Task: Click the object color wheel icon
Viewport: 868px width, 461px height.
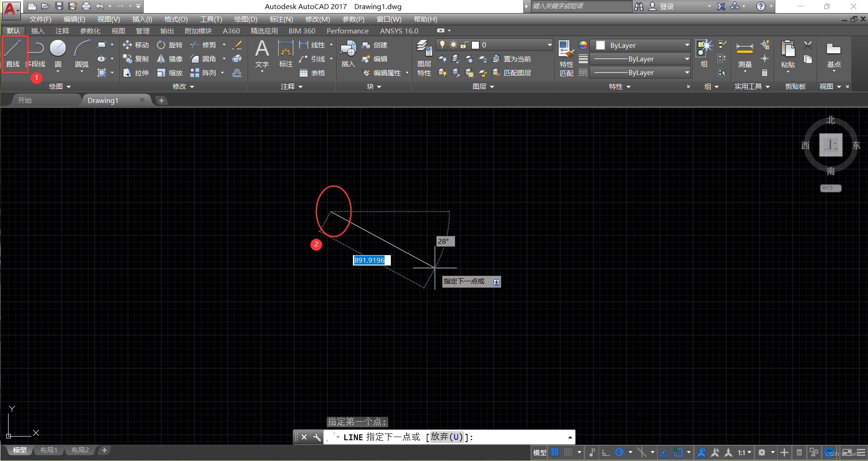Action: [583, 45]
